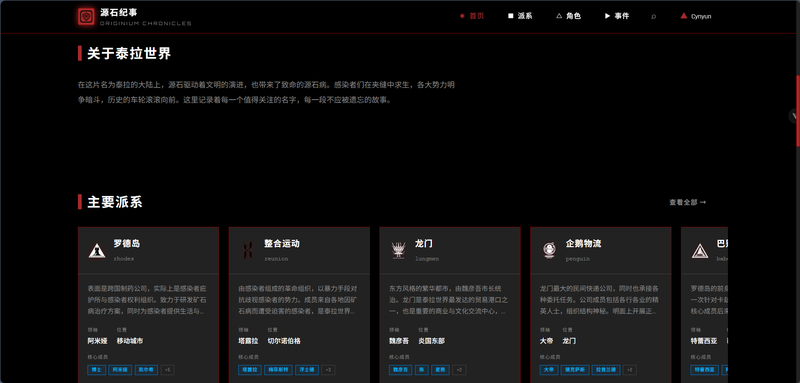
Task: Click the triangle emblem on the partially visible fifth card
Action: tap(699, 250)
